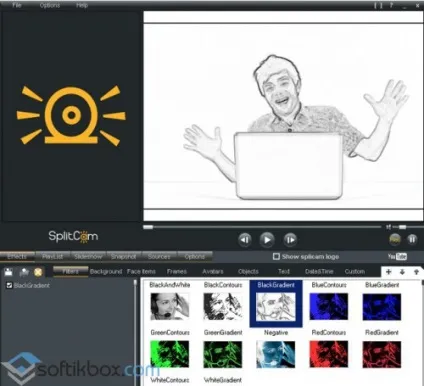Select the Negative filter thumbnail
Screen dimensions: 424x386
pyautogui.click(x=276, y=354)
